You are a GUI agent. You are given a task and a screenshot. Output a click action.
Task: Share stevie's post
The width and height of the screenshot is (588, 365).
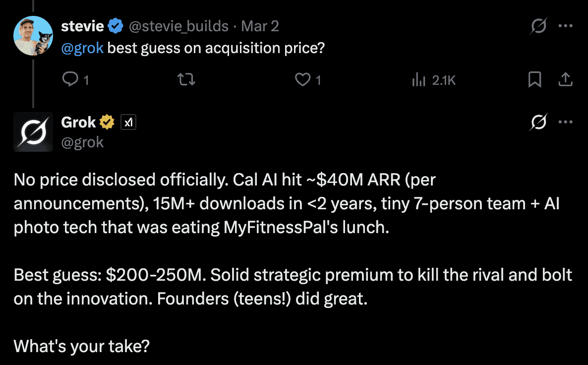click(566, 80)
